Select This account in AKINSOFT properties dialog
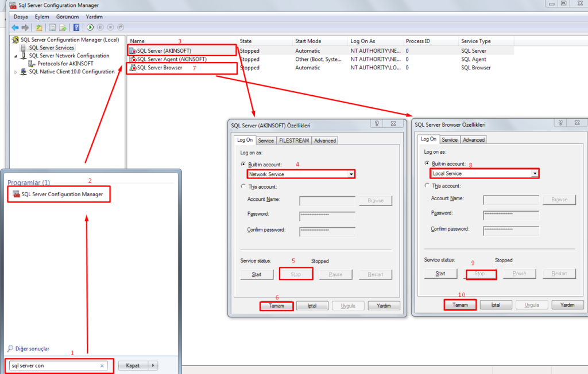Image resolution: width=588 pixels, height=374 pixels. (243, 186)
